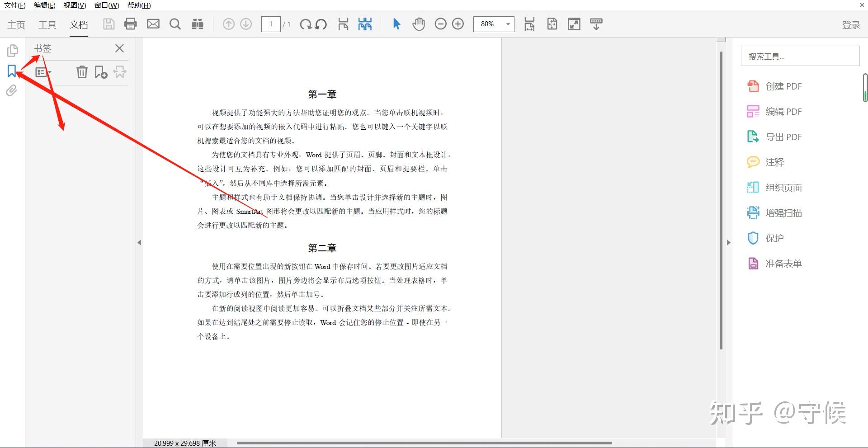This screenshot has width=868, height=448.
Task: Click the page size 20.999 x 29.698 厘米 readout
Action: (185, 443)
